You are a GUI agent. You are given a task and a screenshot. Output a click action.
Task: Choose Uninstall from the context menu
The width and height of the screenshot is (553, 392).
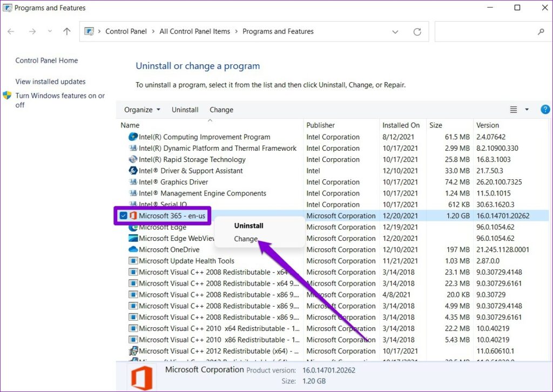pos(248,226)
